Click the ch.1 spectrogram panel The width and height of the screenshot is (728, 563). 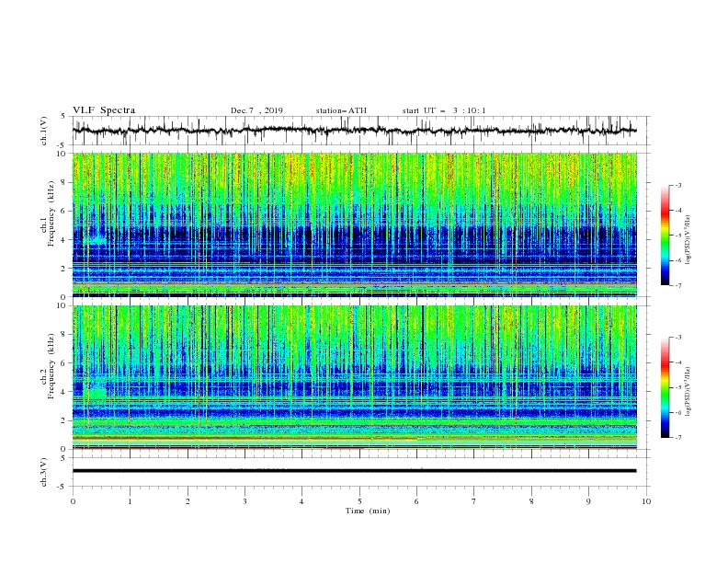point(355,224)
